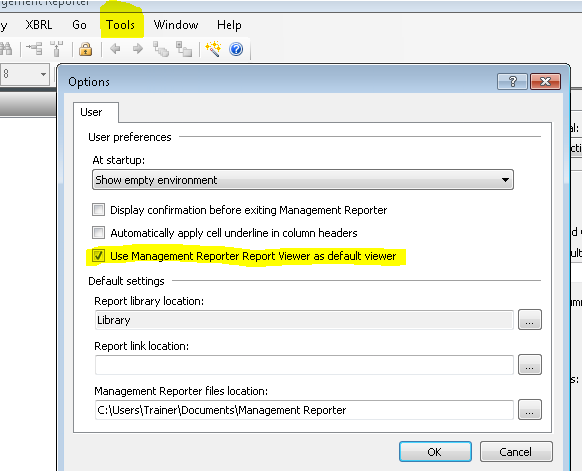The width and height of the screenshot is (582, 471).
Task: Click the forward arrow toolbar icon
Action: pyautogui.click(x=138, y=49)
